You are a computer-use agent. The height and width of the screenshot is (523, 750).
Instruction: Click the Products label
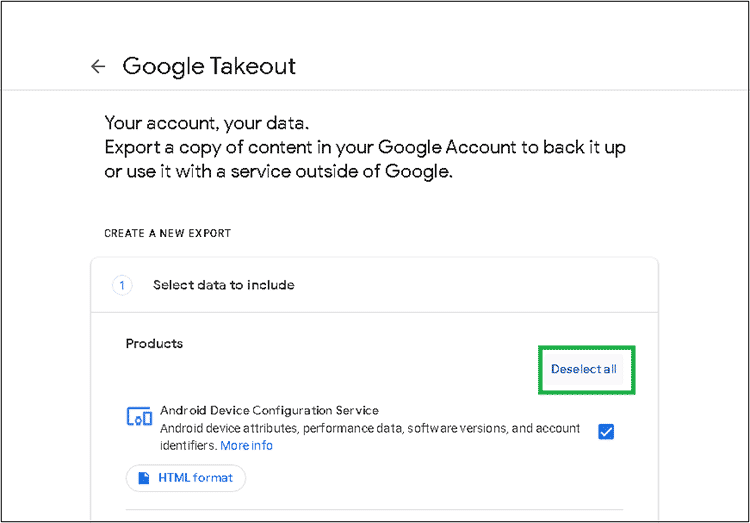tap(154, 344)
